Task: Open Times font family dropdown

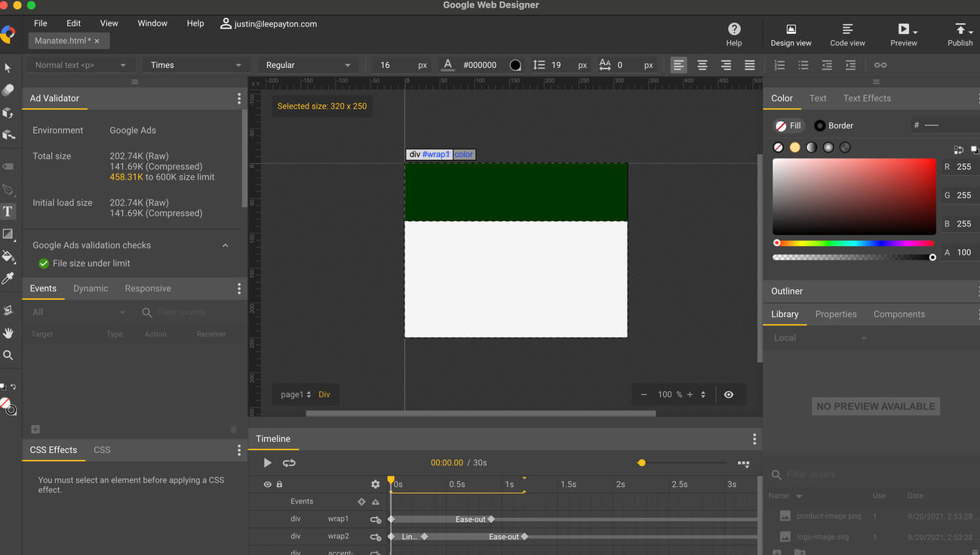Action: pyautogui.click(x=196, y=65)
